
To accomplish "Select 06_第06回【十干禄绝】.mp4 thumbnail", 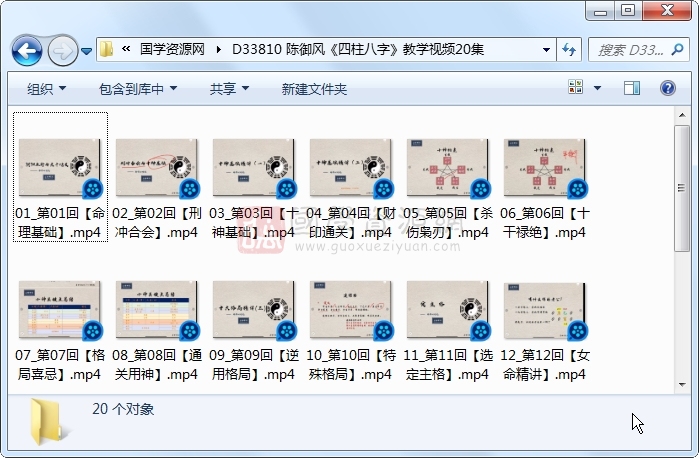I will [x=545, y=168].
